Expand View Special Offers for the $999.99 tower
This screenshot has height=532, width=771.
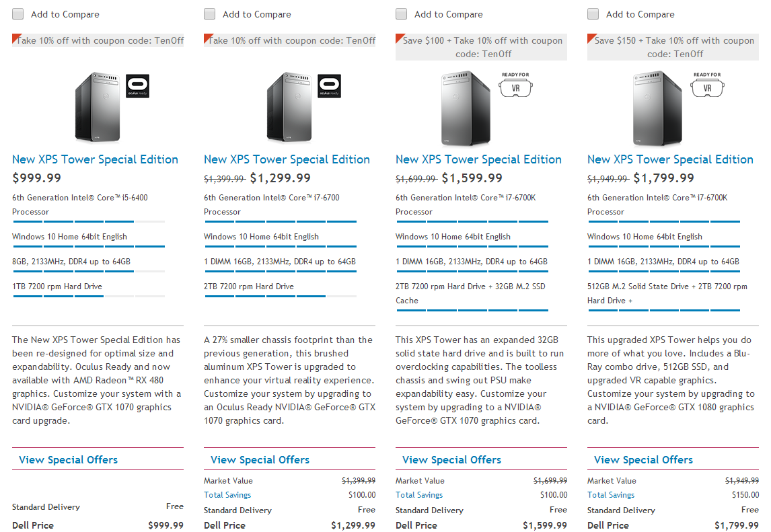click(x=68, y=460)
